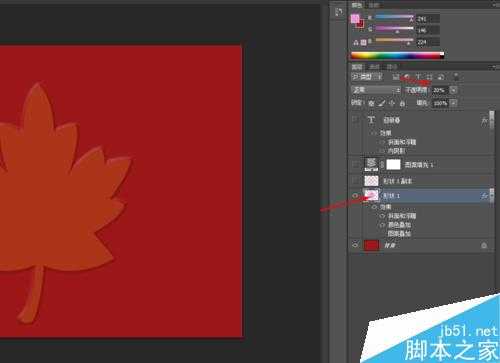Lock transparent pixels icon
This screenshot has width=500, height=363.
point(371,103)
